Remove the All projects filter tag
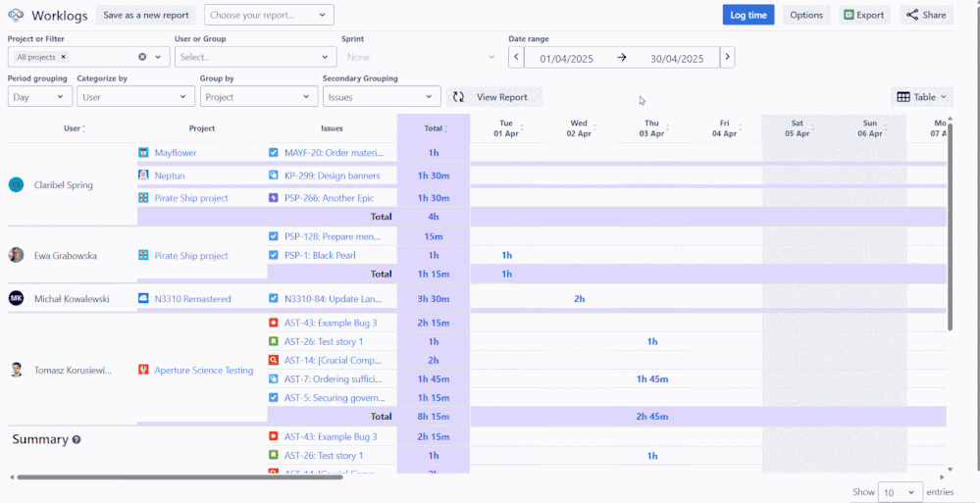The height and width of the screenshot is (503, 980). [64, 58]
